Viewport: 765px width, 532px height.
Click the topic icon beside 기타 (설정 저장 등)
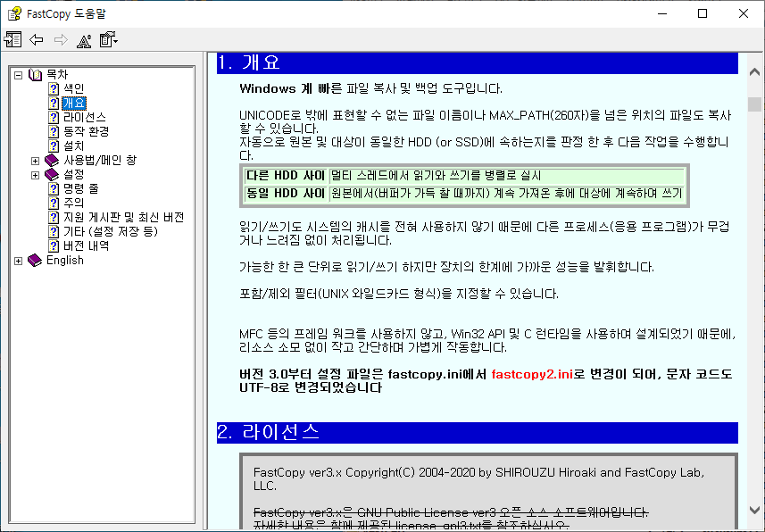(x=54, y=231)
